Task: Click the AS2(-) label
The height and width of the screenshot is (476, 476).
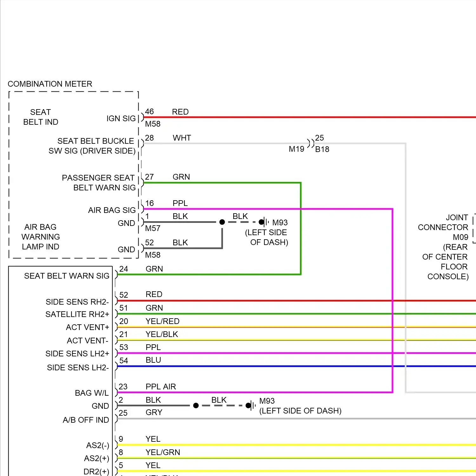Action: tap(98, 446)
